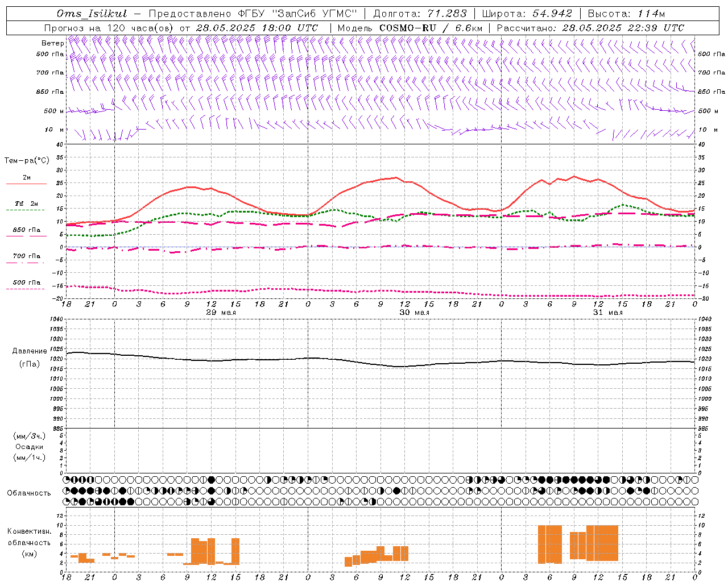Click the latitude value Широта: 54.942
728x582 pixels.
pyautogui.click(x=527, y=14)
